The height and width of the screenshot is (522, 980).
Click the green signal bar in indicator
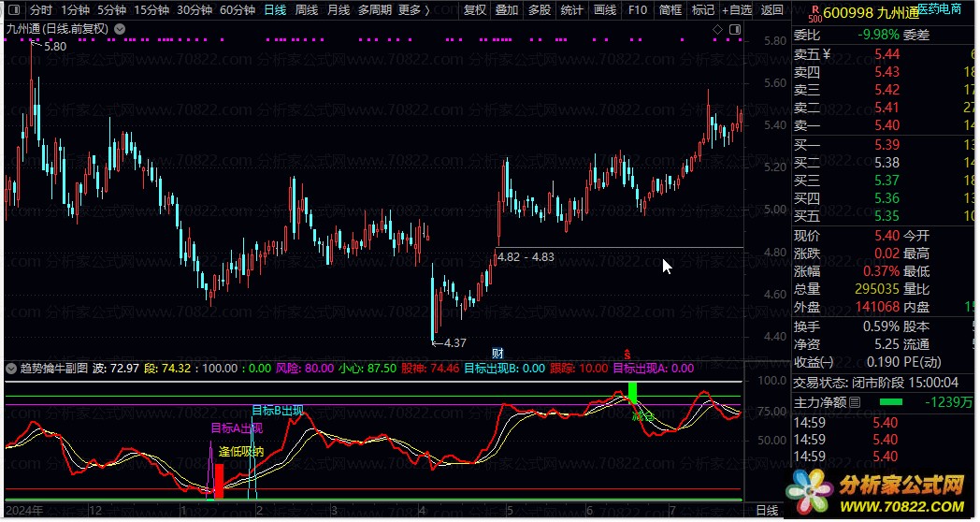pyautogui.click(x=632, y=392)
